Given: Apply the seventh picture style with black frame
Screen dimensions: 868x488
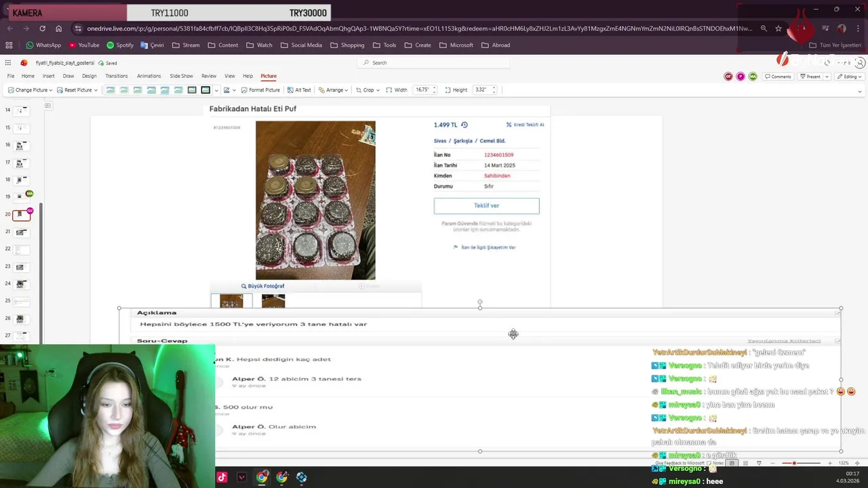Looking at the screenshot, I should 191,89.
